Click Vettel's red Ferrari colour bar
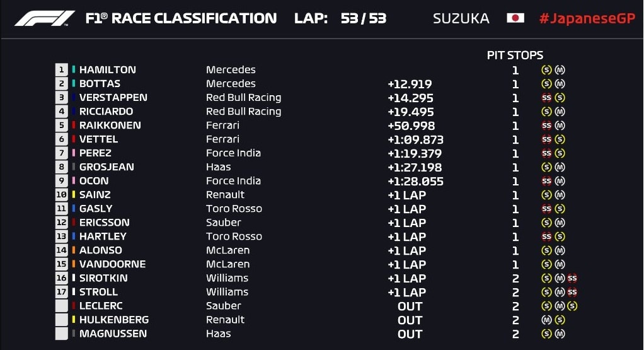 (x=74, y=139)
